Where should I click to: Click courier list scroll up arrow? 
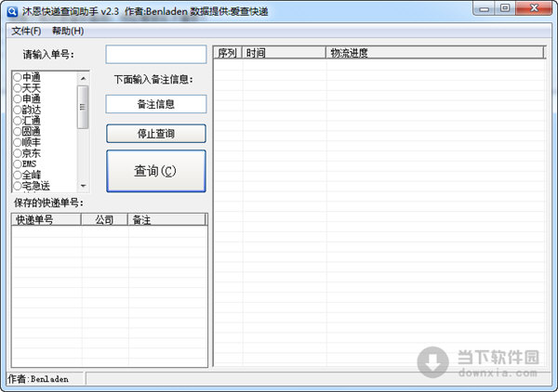point(83,78)
